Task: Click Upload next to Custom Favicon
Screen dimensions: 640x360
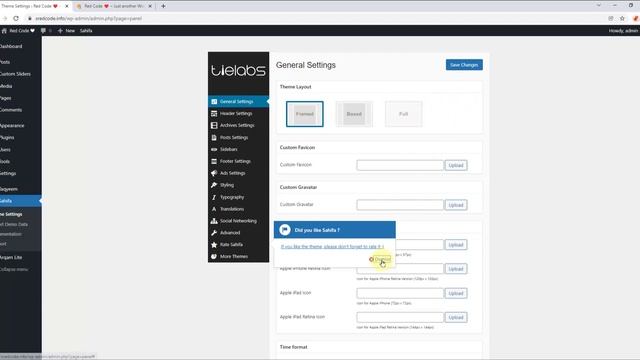Action: (456, 165)
